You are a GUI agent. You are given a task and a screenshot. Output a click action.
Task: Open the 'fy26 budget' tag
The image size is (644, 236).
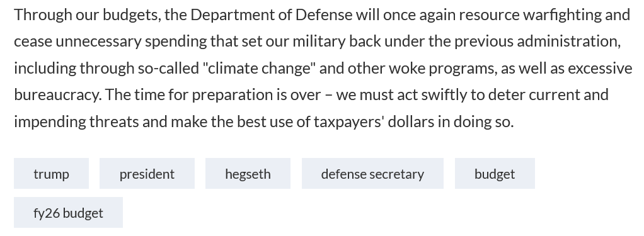(x=68, y=213)
